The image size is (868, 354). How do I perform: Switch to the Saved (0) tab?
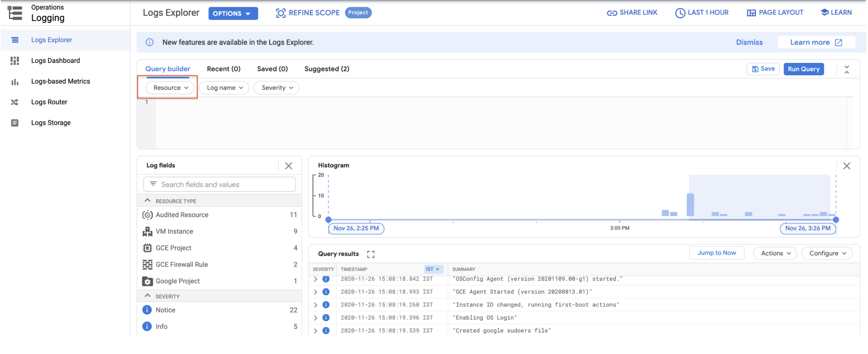pos(272,69)
